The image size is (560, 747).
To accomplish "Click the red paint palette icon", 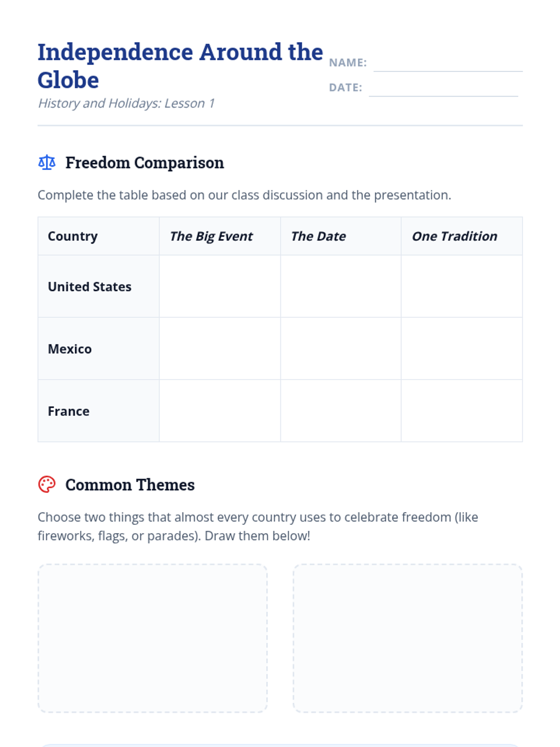I will tap(47, 485).
